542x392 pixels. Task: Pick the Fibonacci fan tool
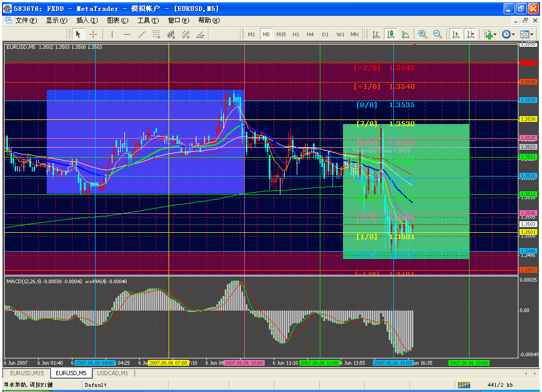[x=185, y=34]
